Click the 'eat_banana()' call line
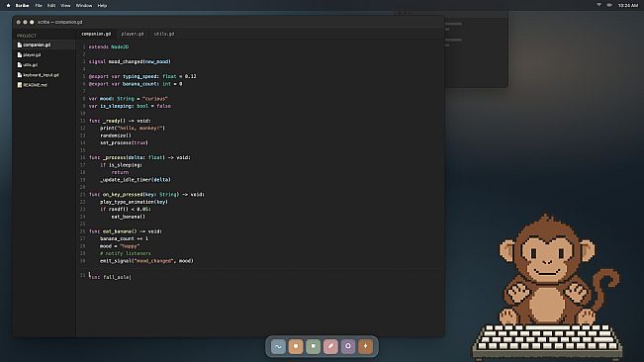 pyautogui.click(x=129, y=217)
